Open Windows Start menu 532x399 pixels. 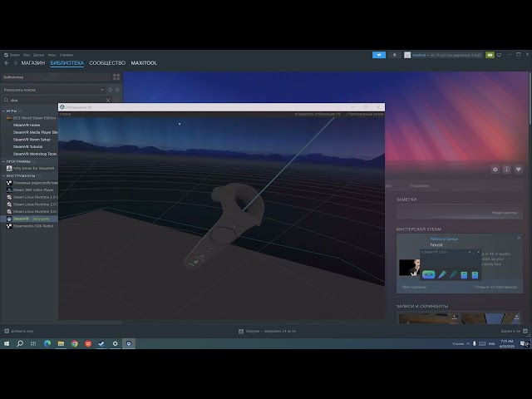pos(7,343)
